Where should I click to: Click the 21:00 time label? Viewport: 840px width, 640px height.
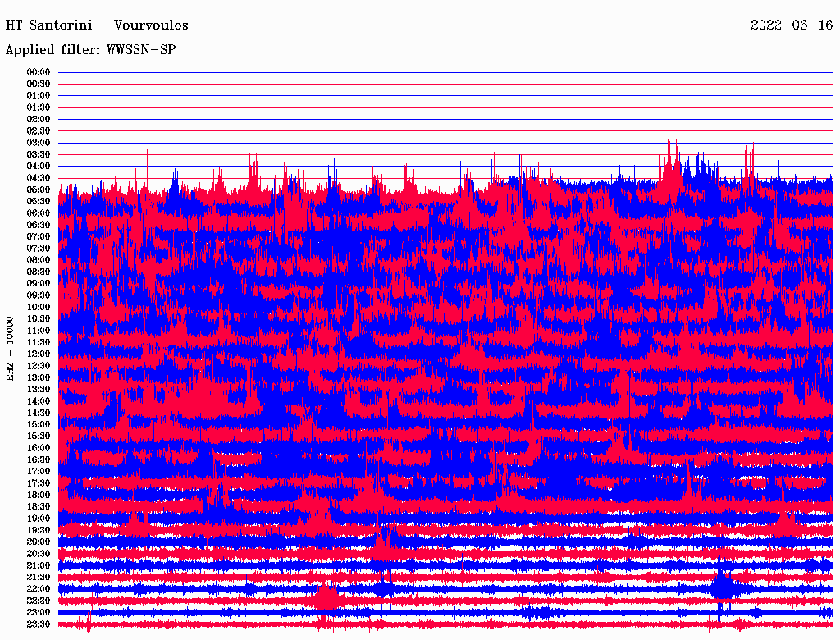[39, 565]
